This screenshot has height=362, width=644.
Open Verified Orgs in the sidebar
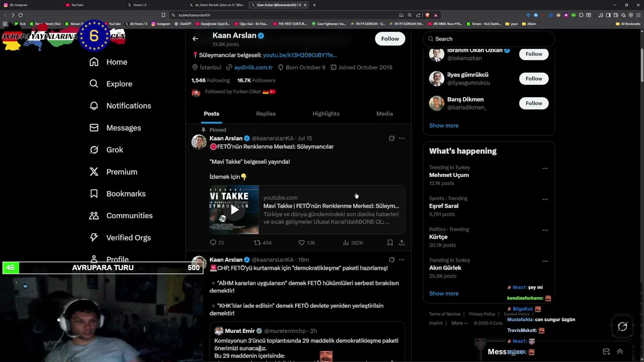tap(120, 237)
